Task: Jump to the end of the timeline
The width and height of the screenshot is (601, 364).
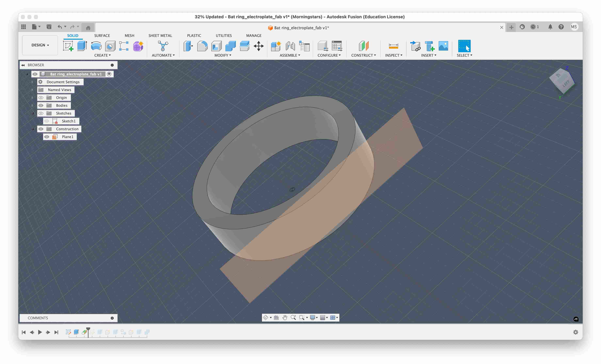Action: (56, 332)
